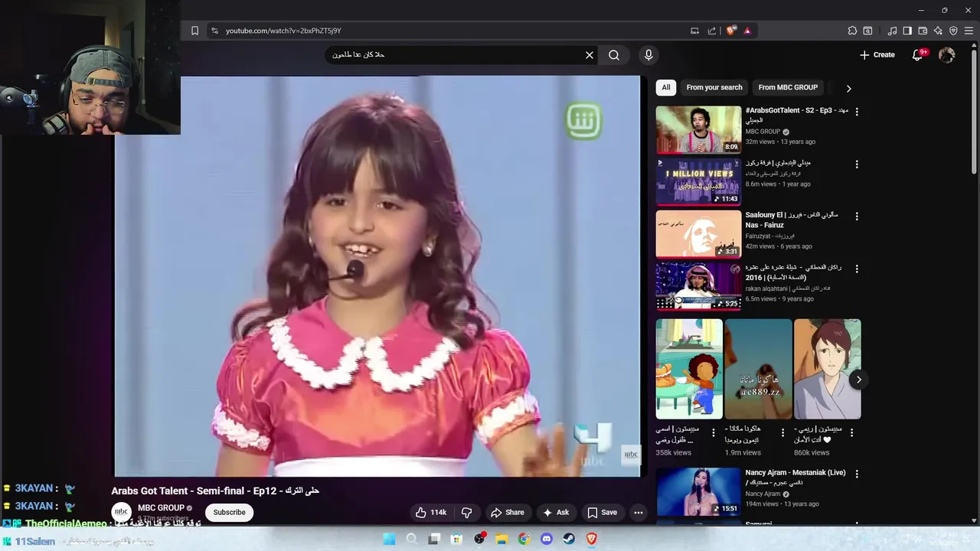Open Windows taskbar search
Screen dimensions: 980x551
click(x=412, y=539)
